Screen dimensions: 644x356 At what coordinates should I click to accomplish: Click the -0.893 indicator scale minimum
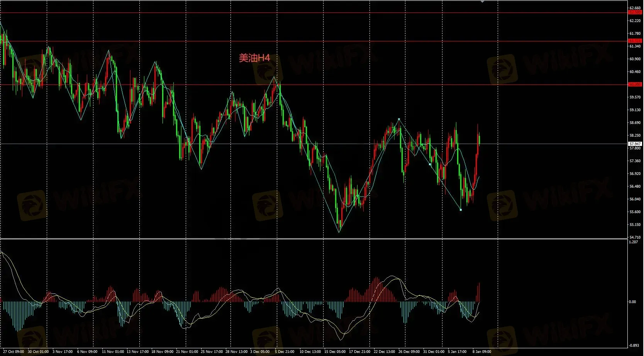pyautogui.click(x=634, y=346)
